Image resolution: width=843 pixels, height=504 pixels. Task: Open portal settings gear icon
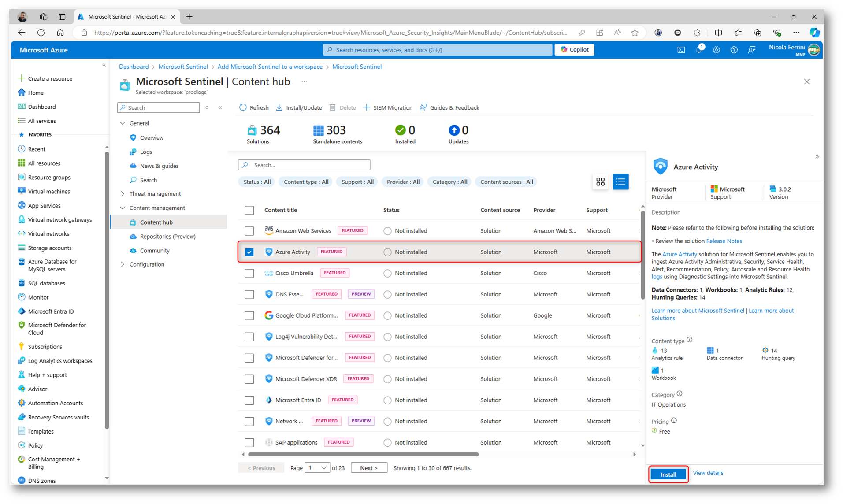[716, 50]
